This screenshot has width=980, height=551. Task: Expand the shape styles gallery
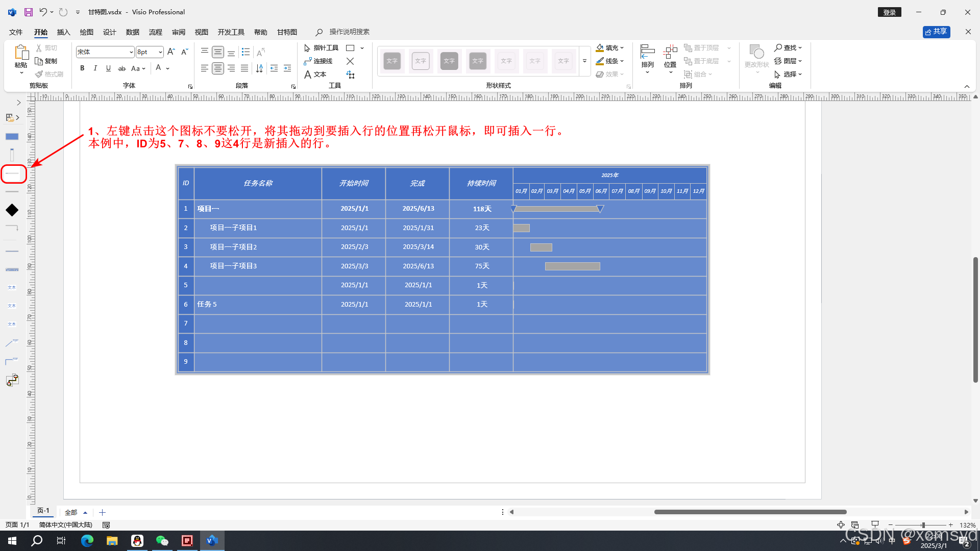(584, 61)
